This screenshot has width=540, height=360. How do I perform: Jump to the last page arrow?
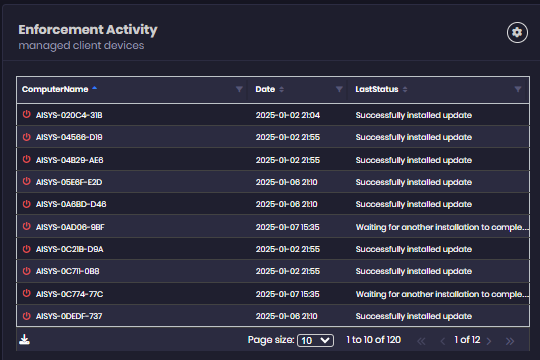click(510, 341)
